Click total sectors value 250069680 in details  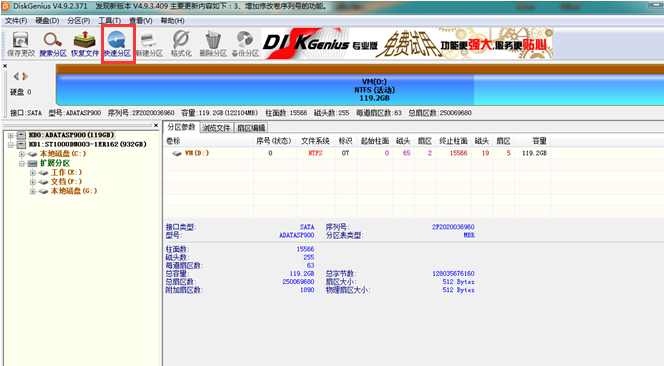click(298, 282)
